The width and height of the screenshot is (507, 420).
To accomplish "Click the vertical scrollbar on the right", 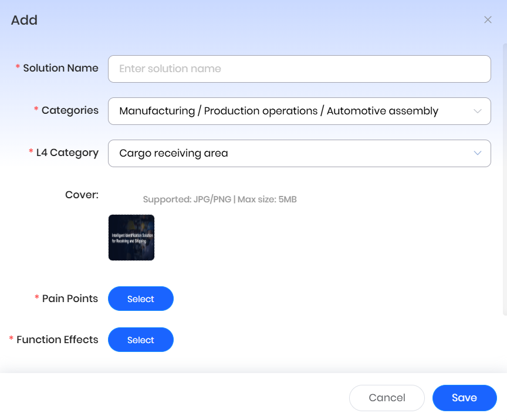I will point(504,176).
